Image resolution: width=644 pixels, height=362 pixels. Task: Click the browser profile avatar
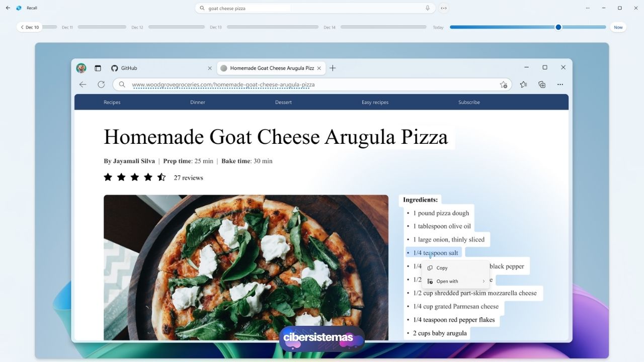pyautogui.click(x=81, y=68)
